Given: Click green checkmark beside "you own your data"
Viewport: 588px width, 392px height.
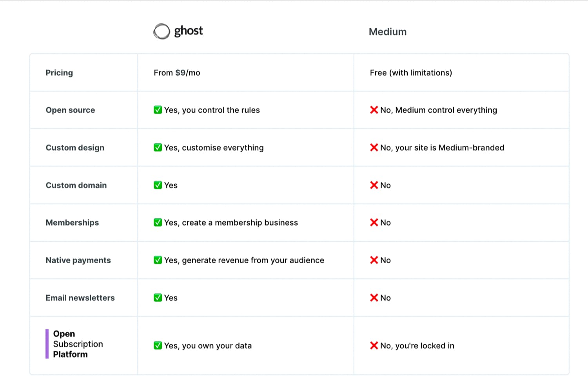Looking at the screenshot, I should [158, 345].
